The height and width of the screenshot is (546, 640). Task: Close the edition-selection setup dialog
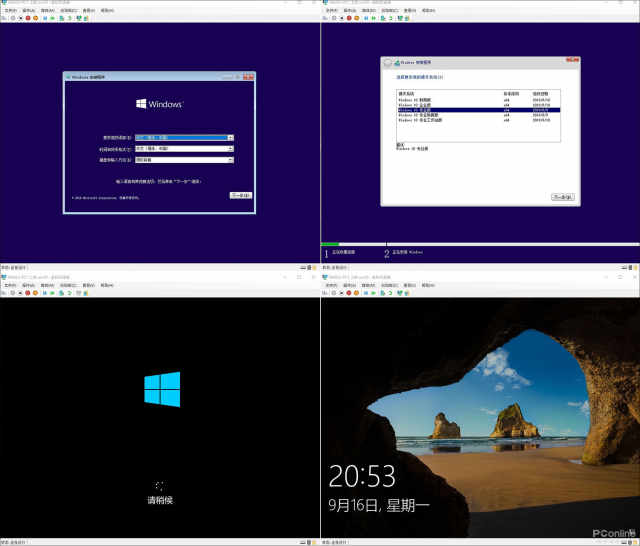(572, 60)
